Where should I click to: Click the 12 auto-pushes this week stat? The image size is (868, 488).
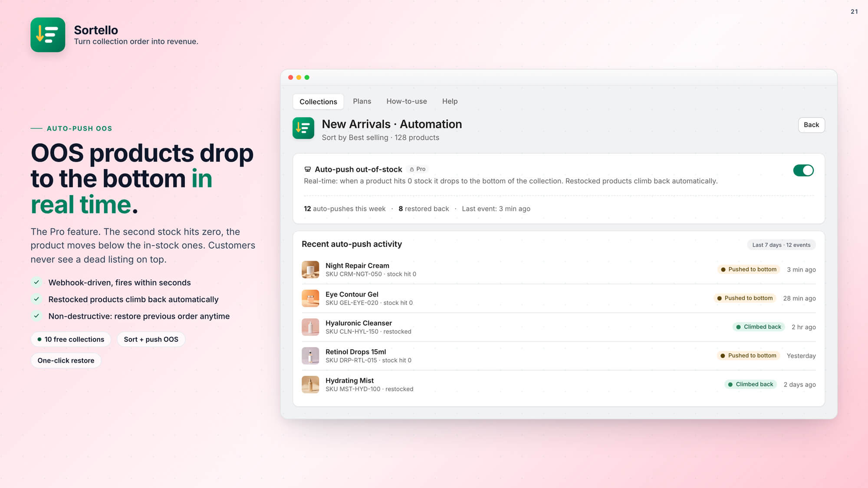[345, 209]
